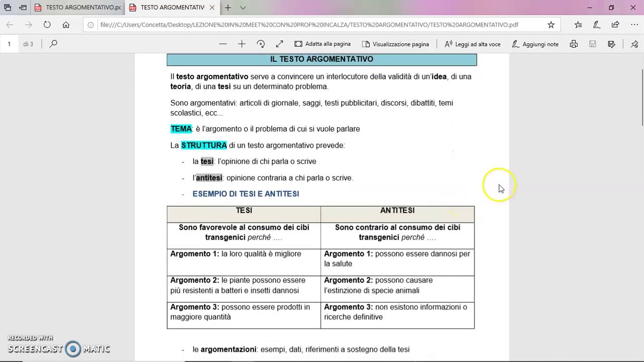Pin the PDF toolbar
Screen dimensions: 644x362
click(634, 44)
